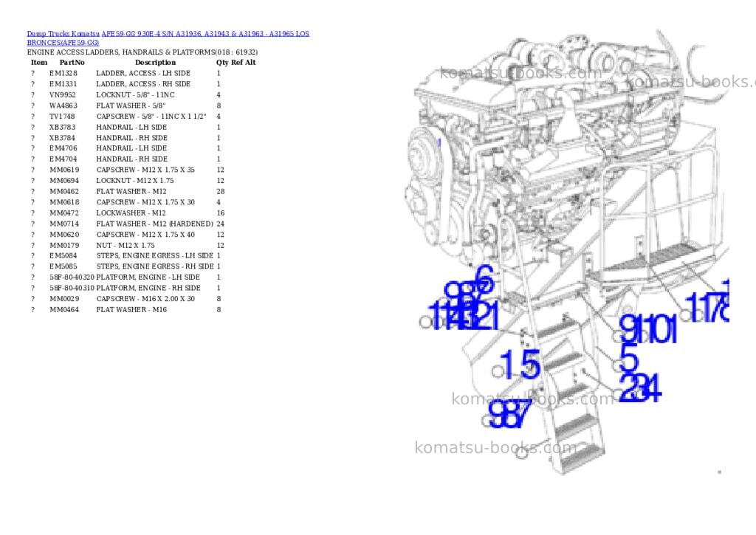The height and width of the screenshot is (535, 756).
Task: Select part number 'EM1331'
Action: 63,84
